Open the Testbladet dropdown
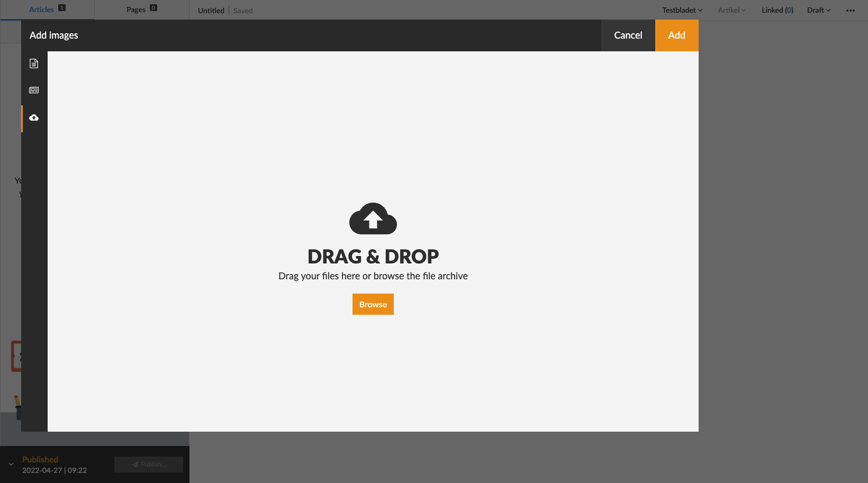 pos(681,10)
